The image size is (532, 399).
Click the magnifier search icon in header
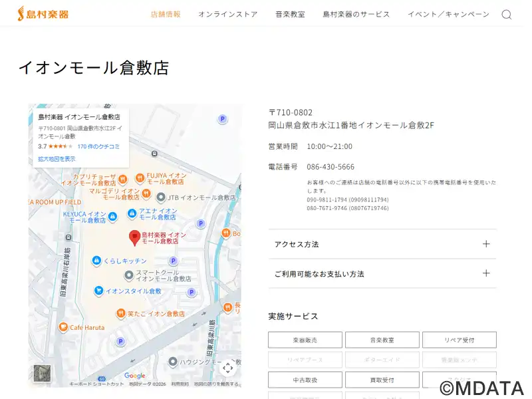point(506,15)
